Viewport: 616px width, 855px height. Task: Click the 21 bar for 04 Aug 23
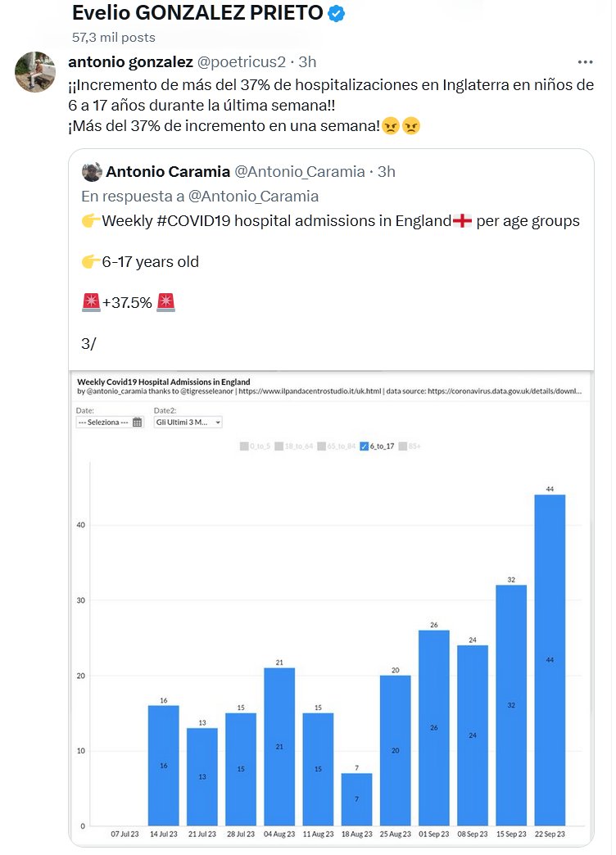coord(279,746)
